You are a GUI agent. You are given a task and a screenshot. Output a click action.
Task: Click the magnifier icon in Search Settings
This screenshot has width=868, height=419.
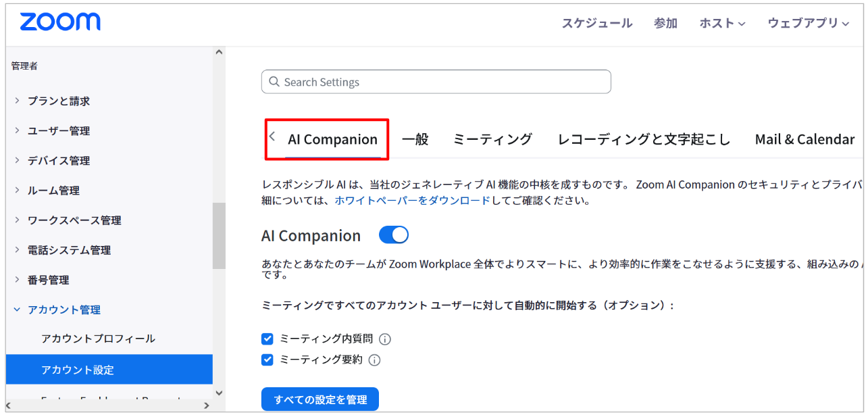(x=274, y=82)
